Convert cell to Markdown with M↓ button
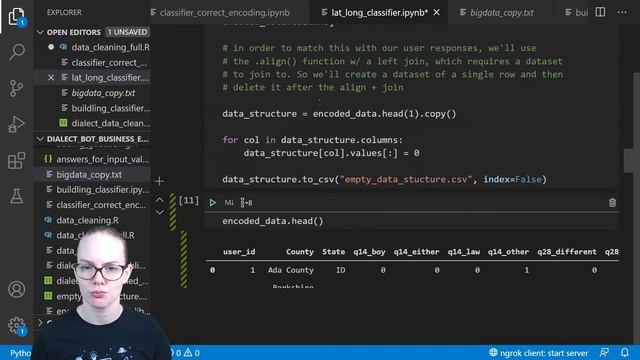Screen dimensions: 640x360 pos(229,202)
